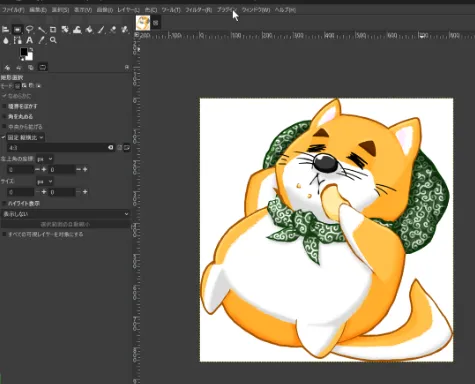Set aspect ratio to portrait orientation

(120, 147)
